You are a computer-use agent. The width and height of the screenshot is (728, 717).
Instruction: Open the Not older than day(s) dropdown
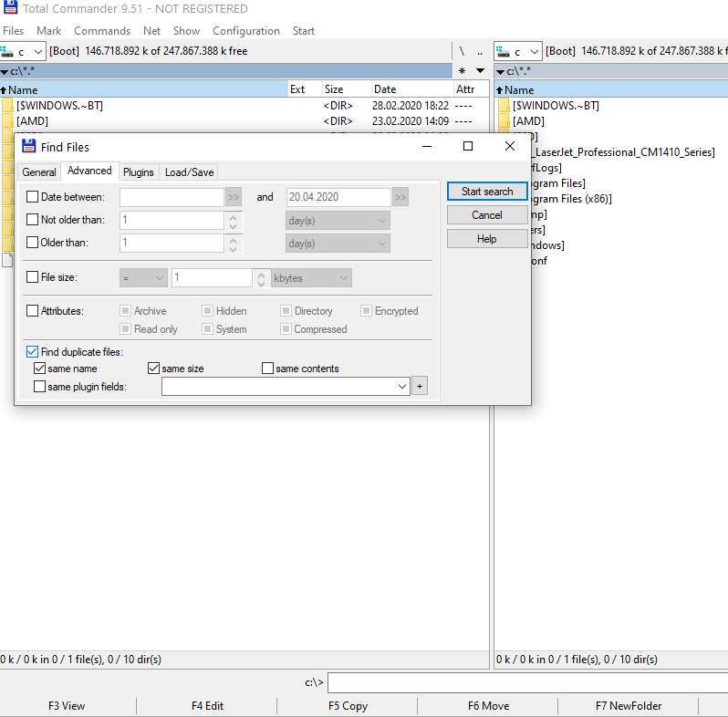(338, 221)
